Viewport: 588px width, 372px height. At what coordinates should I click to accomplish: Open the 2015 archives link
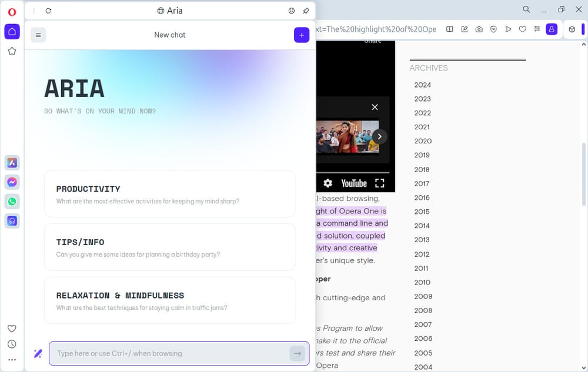click(x=422, y=212)
